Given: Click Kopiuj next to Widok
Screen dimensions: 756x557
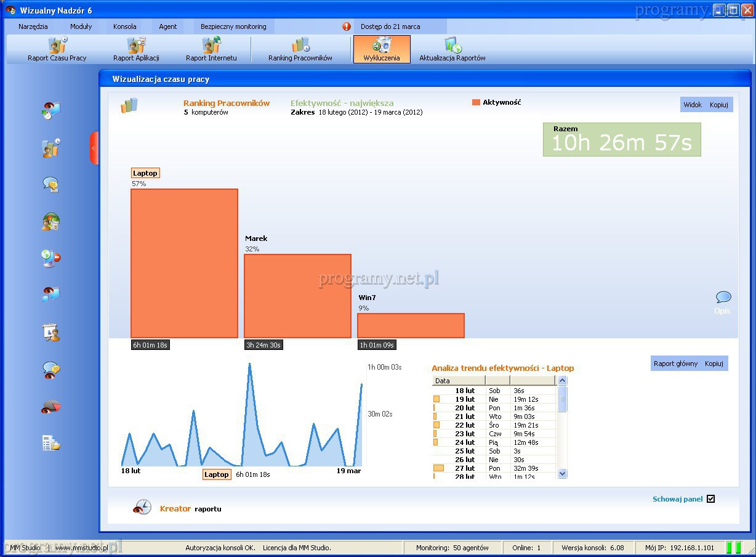Looking at the screenshot, I should (718, 105).
